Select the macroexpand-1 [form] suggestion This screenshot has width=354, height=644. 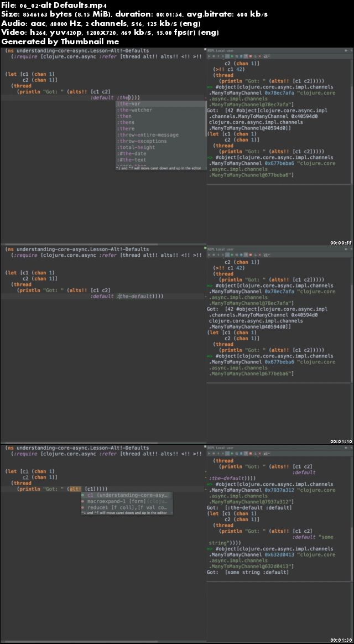127,501
